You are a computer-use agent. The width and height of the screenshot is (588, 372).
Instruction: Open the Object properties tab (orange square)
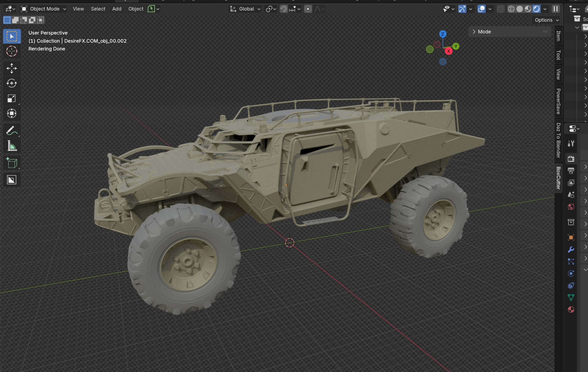point(571,237)
